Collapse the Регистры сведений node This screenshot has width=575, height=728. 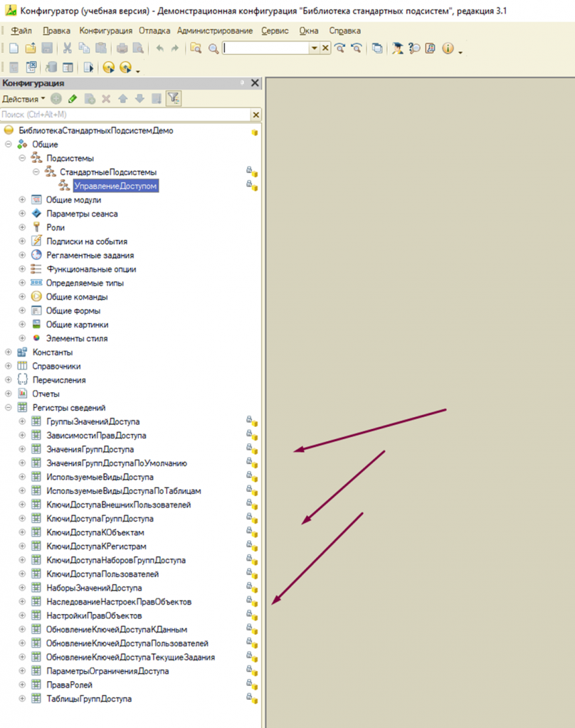pyautogui.click(x=9, y=408)
